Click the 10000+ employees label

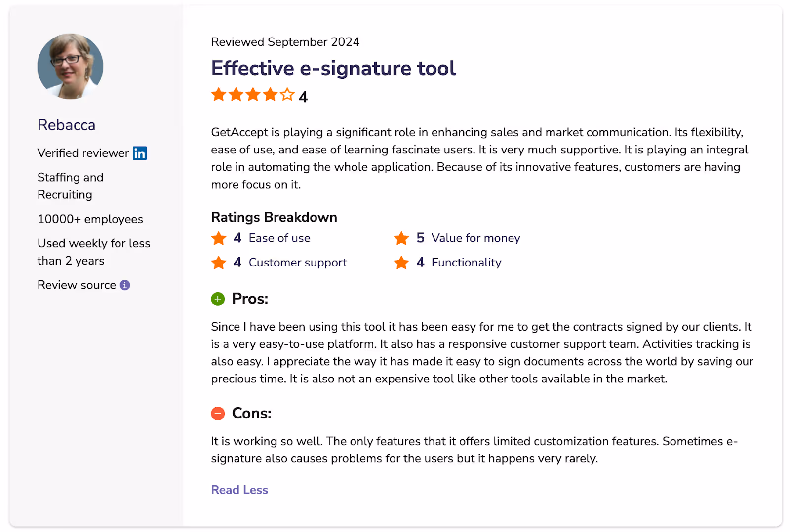(x=90, y=219)
